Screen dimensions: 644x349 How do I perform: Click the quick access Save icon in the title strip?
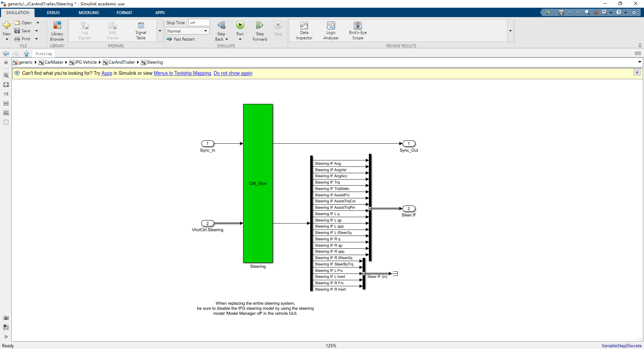(x=561, y=12)
